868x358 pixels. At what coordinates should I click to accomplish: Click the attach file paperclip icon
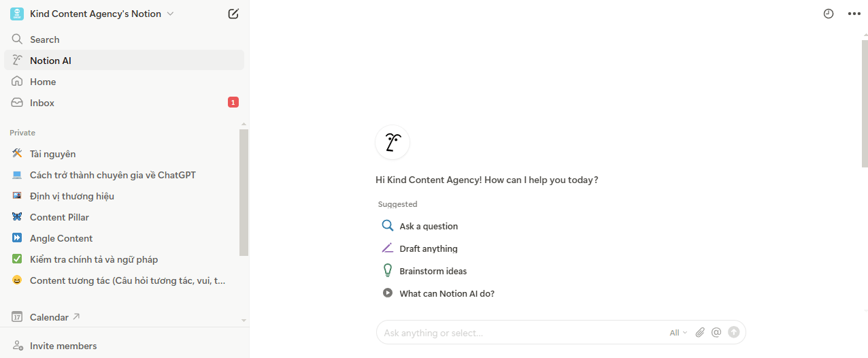(699, 332)
